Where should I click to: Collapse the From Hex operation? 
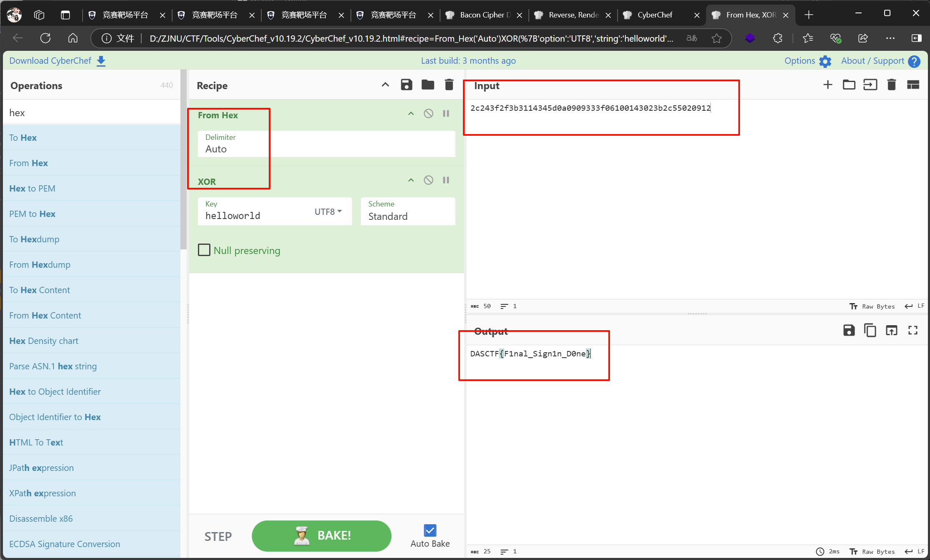click(x=411, y=113)
